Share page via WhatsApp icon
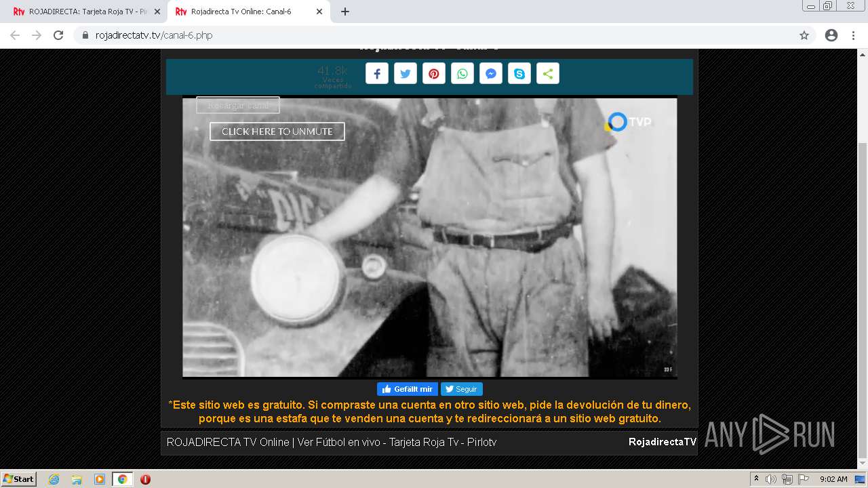Screen dimensions: 868x488 [x=462, y=74]
